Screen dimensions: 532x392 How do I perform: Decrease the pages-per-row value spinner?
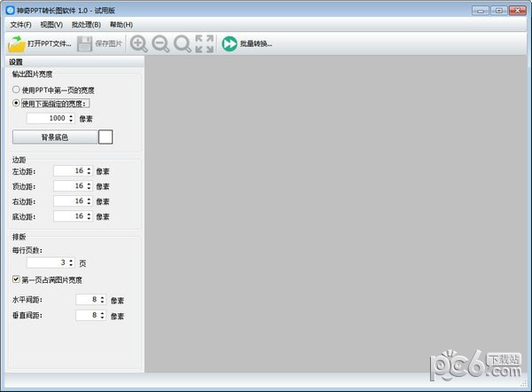click(x=72, y=265)
